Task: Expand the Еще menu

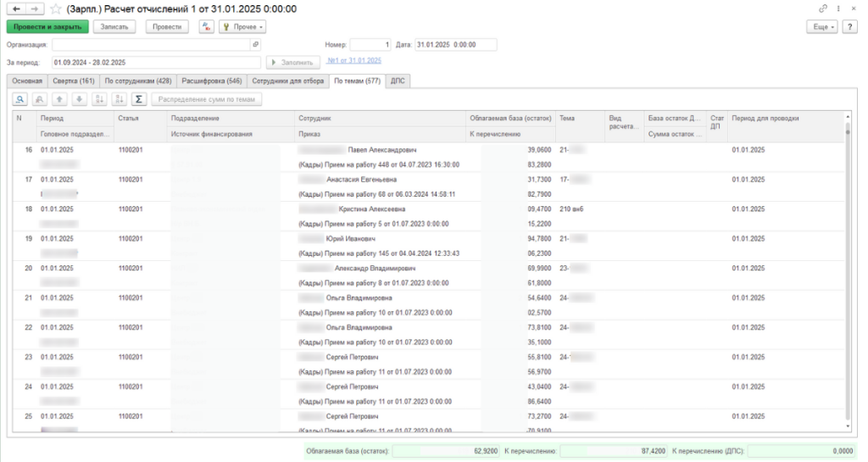Action: [x=821, y=27]
